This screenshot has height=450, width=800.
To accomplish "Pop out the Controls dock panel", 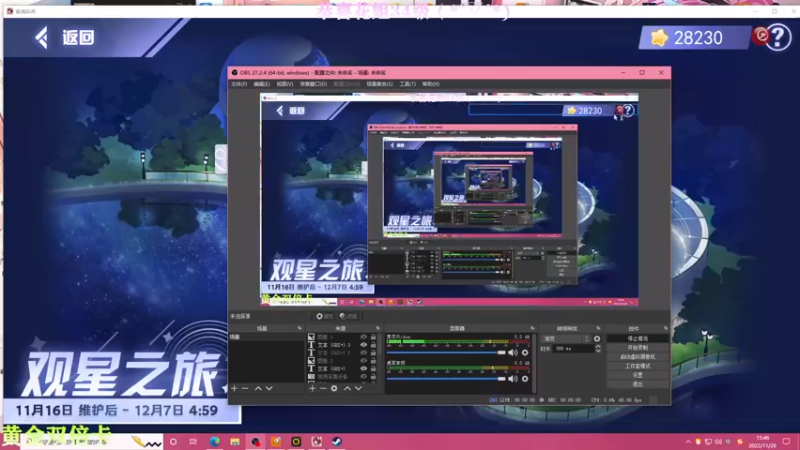I will click(x=665, y=328).
